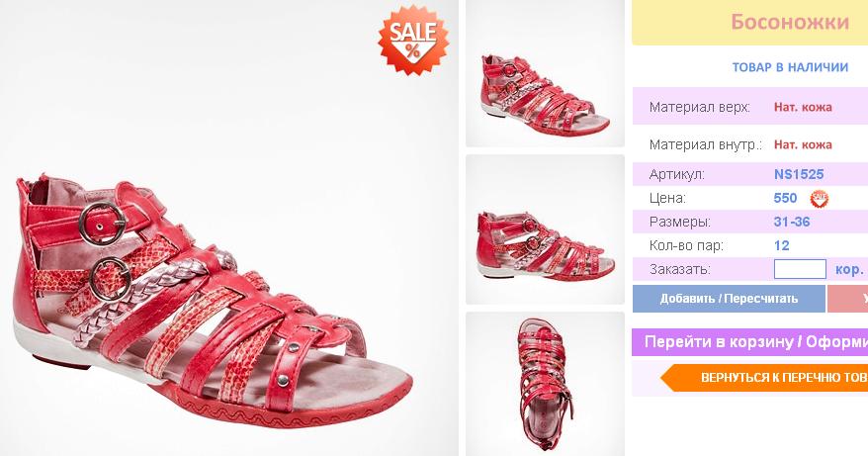Screen dimensions: 868x456
Task: Click the article number NS1525
Action: tap(799, 174)
